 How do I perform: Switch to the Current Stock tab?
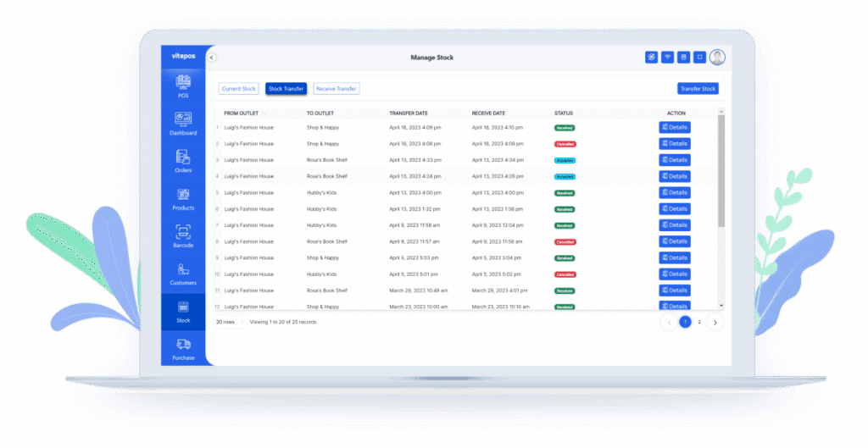[238, 88]
